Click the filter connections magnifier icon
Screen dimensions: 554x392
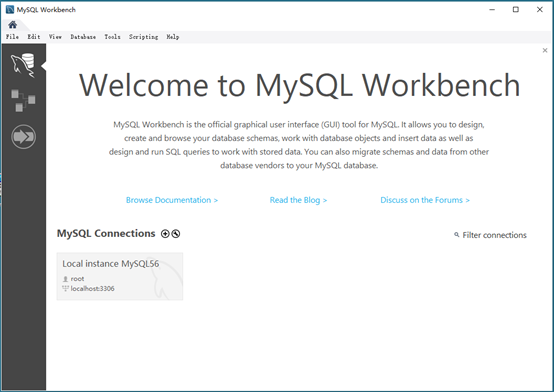pos(456,235)
